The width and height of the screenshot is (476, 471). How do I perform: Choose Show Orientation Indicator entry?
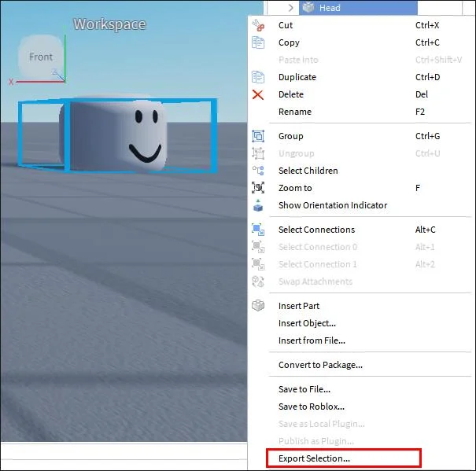click(360, 205)
